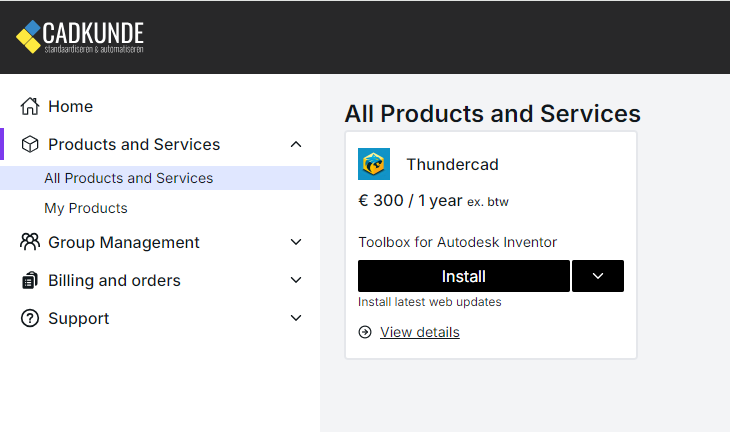The width and height of the screenshot is (730, 432).
Task: Click the Home house icon
Action: [30, 106]
